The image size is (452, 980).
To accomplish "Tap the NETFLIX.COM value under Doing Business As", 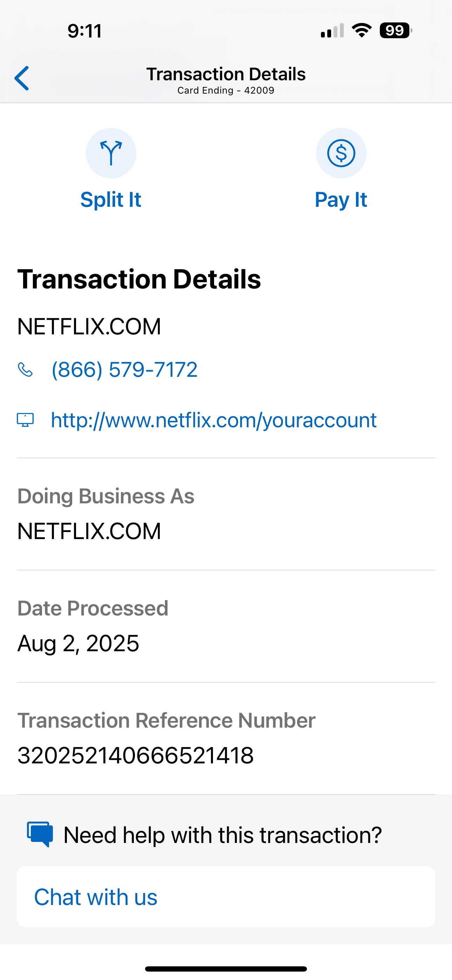I will [89, 531].
